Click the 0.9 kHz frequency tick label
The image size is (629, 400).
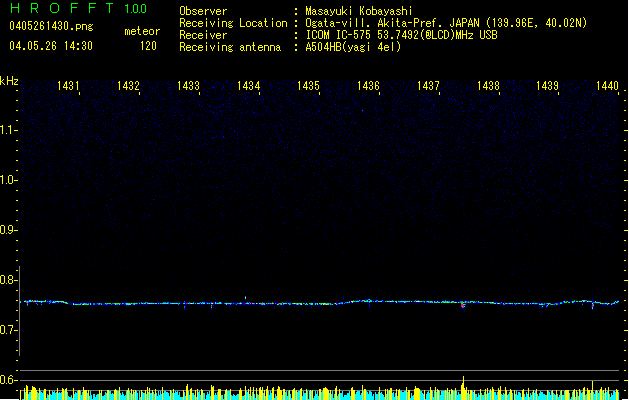[8, 230]
